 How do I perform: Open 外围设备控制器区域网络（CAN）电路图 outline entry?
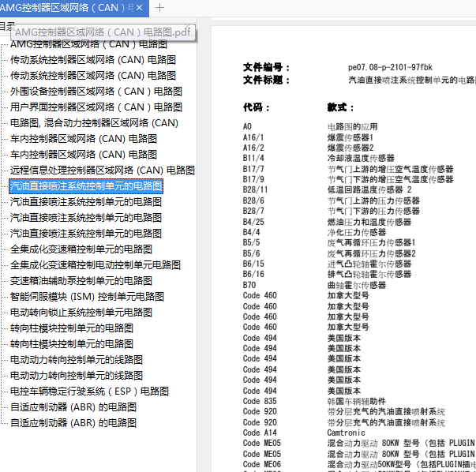[96, 92]
